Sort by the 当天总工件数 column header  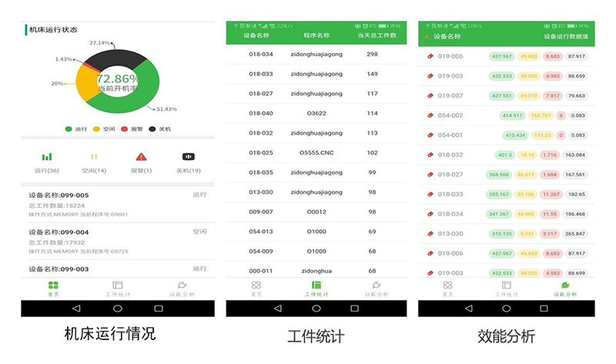click(x=377, y=35)
